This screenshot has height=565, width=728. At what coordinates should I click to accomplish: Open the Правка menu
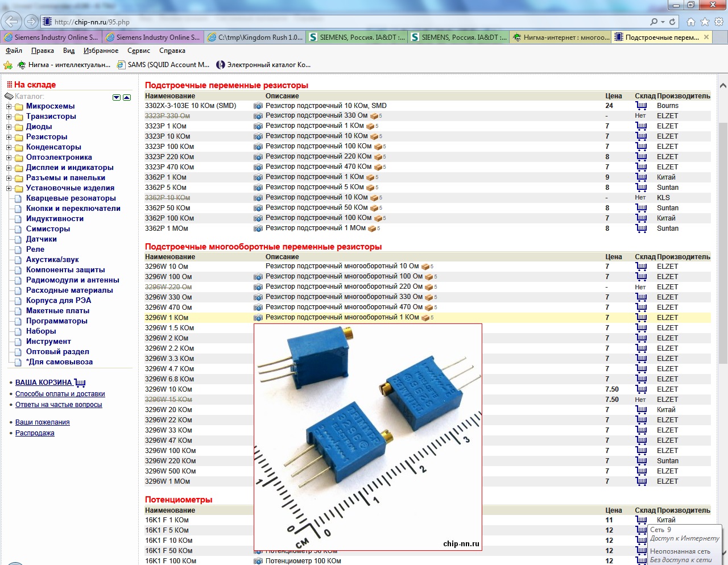point(43,51)
